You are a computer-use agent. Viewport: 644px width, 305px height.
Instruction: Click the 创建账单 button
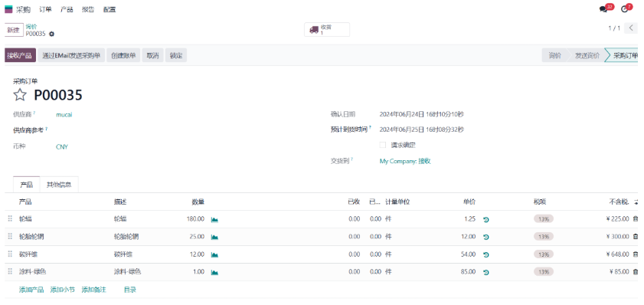click(x=123, y=55)
